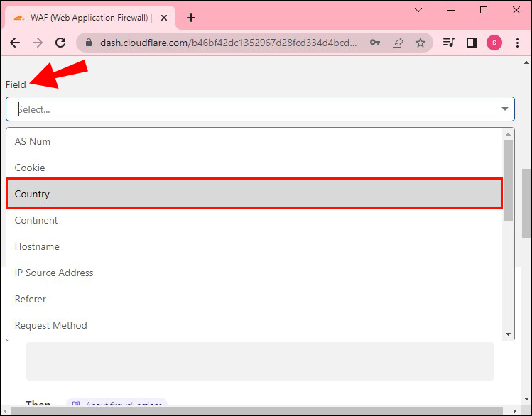532x416 pixels.
Task: Click the dropdown list scroll-down arrow
Action: click(508, 334)
